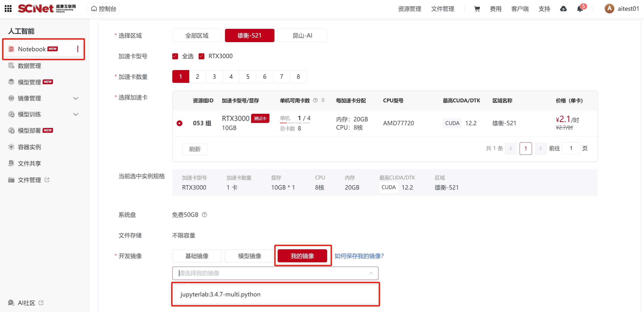Click the 刷新 refresh button
Viewport: 644px width, 312px height.
tap(195, 149)
